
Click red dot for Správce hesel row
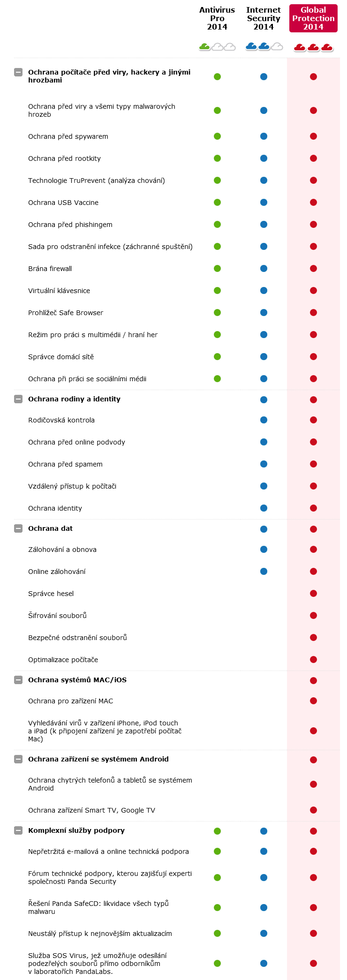point(313,594)
